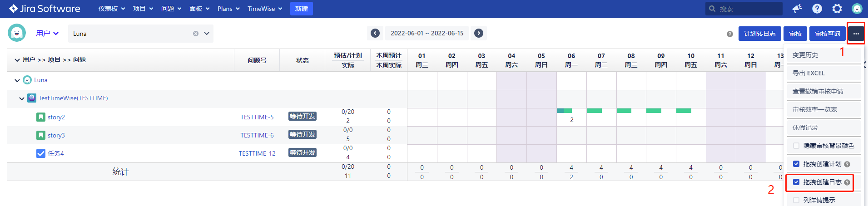The width and height of the screenshot is (868, 206).
Task: Clear the Luna user selection
Action: pos(196,34)
